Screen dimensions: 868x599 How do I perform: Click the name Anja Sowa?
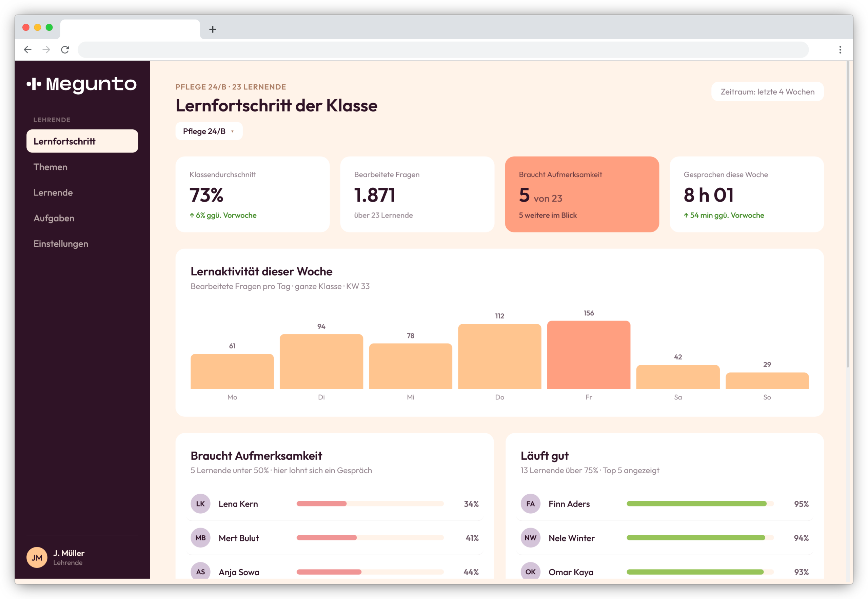tap(239, 572)
